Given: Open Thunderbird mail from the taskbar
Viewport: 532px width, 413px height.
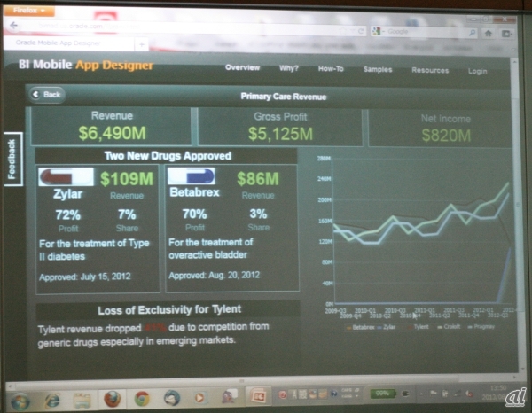Looking at the screenshot, I should (x=172, y=397).
